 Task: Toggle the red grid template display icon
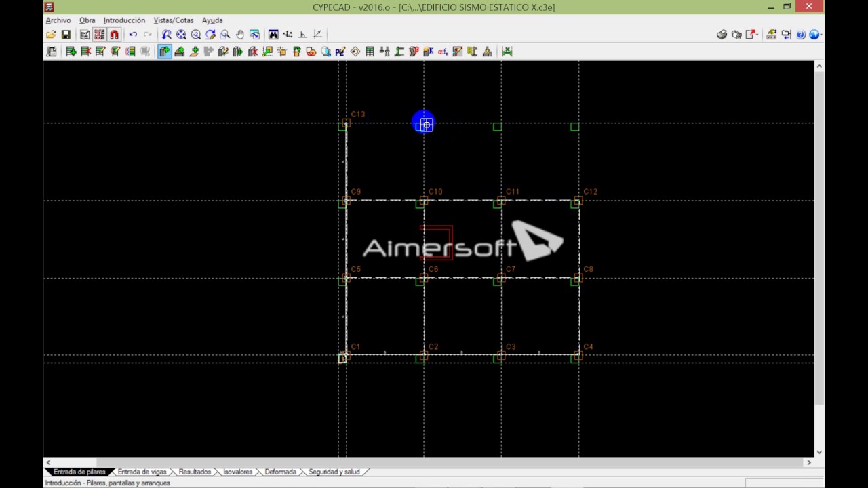(99, 35)
